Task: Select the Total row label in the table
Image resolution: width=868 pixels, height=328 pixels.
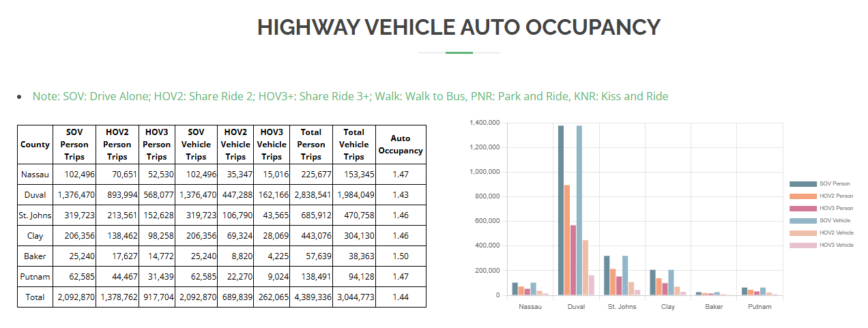Action: coord(35,297)
